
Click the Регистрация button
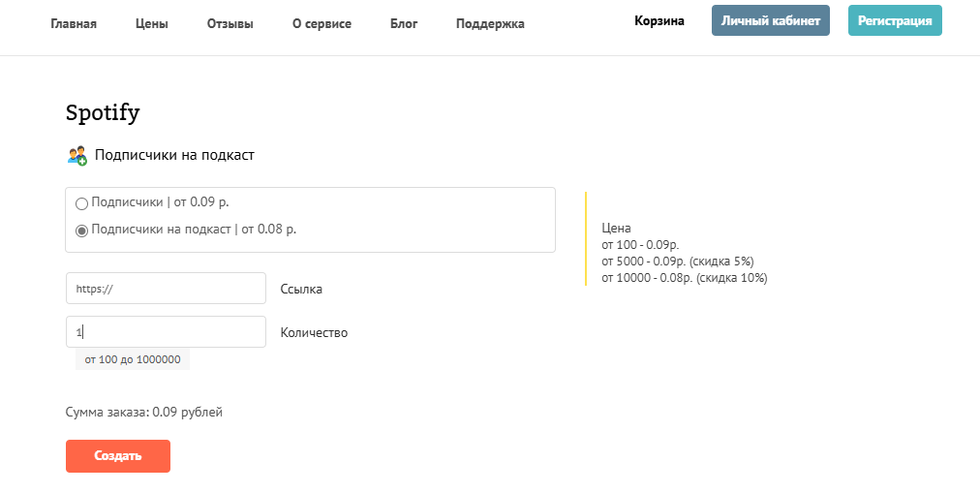tap(895, 20)
